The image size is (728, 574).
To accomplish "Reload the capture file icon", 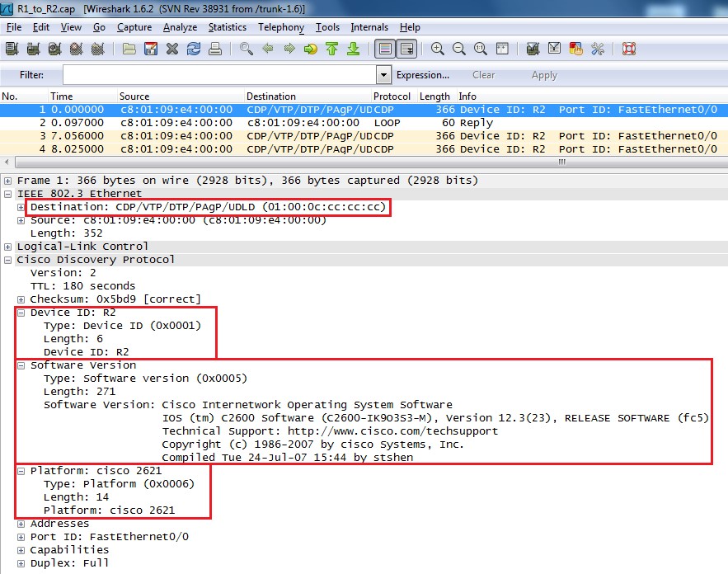I will coord(194,49).
